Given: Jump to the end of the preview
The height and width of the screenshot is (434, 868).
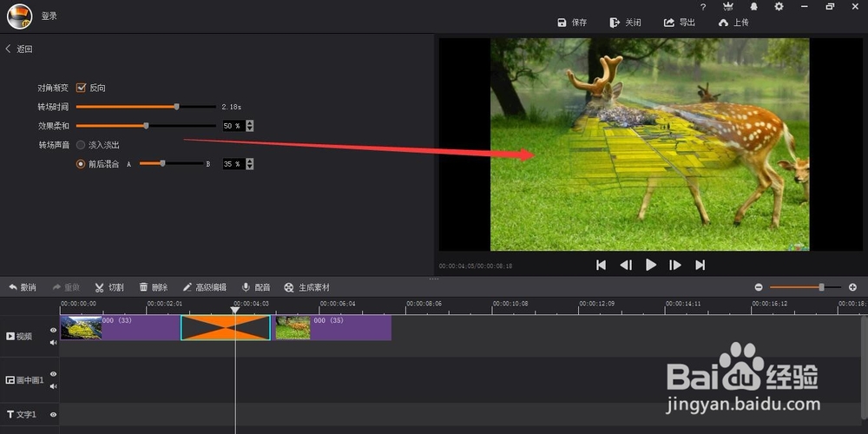Looking at the screenshot, I should tap(700, 265).
